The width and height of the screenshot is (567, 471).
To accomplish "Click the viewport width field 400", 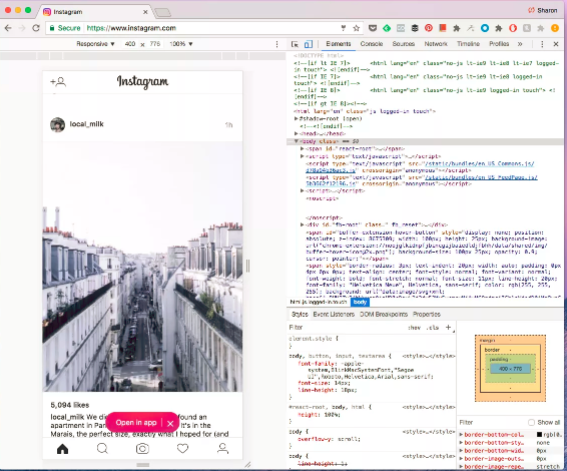I will click(130, 44).
